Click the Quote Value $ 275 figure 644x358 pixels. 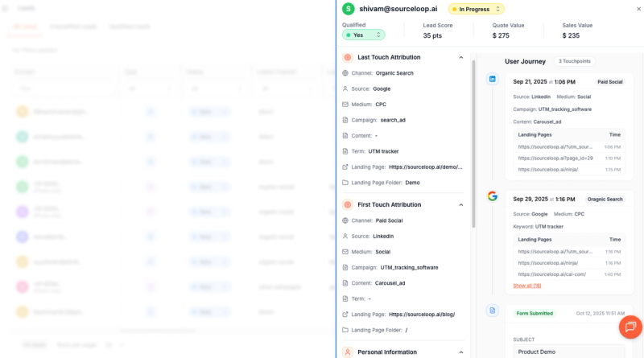point(501,35)
